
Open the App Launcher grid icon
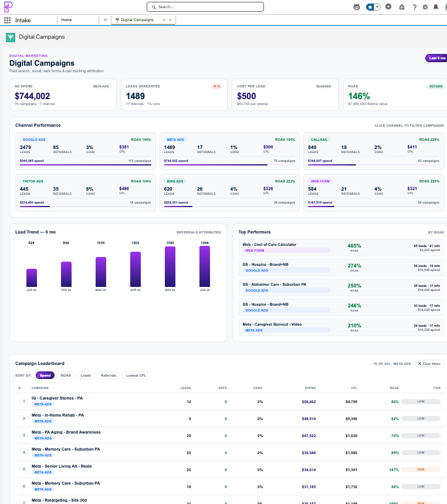pos(7,21)
